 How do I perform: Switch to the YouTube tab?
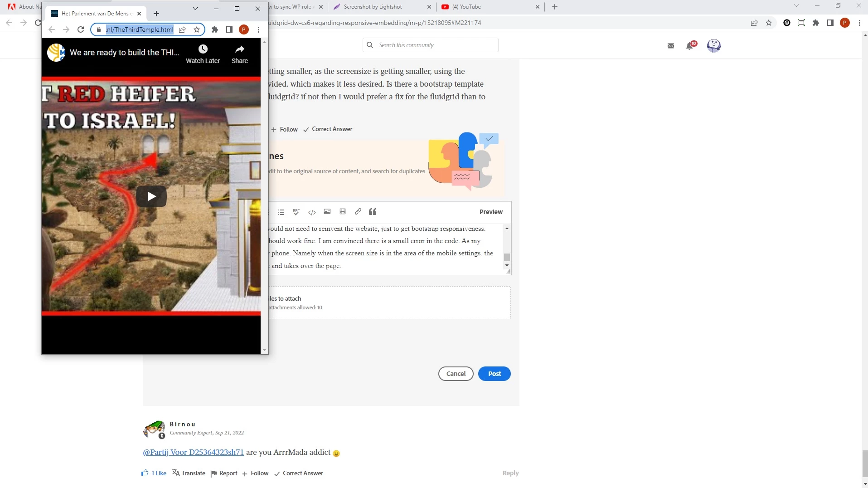(491, 7)
